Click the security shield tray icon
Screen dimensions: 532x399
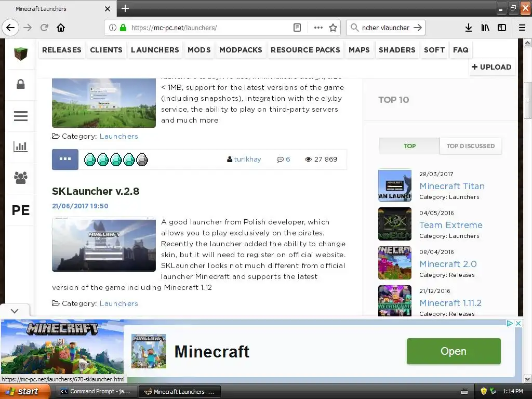(x=484, y=392)
